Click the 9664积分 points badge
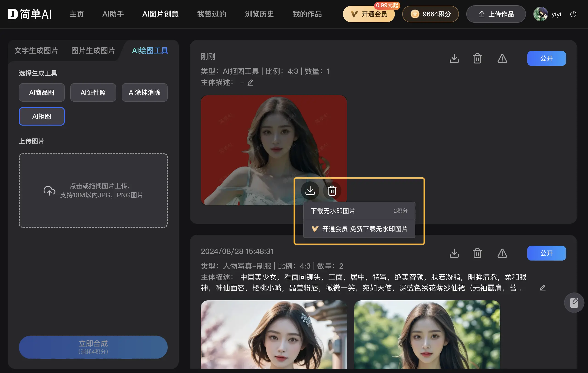This screenshot has width=588, height=373. click(x=430, y=14)
